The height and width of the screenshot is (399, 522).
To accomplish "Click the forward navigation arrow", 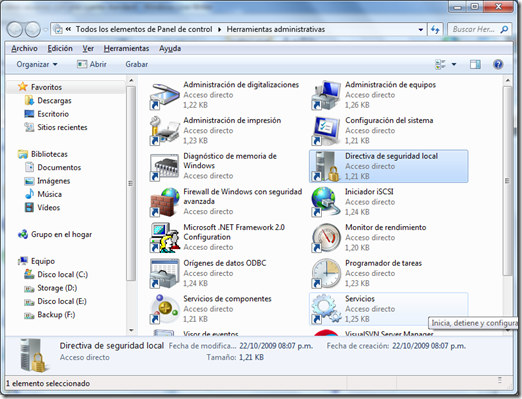I will click(33, 29).
